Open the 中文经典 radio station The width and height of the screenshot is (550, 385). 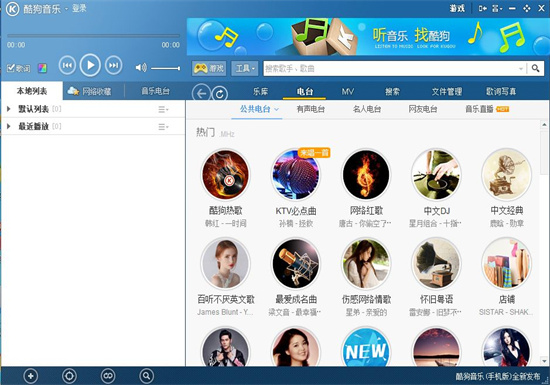(506, 175)
